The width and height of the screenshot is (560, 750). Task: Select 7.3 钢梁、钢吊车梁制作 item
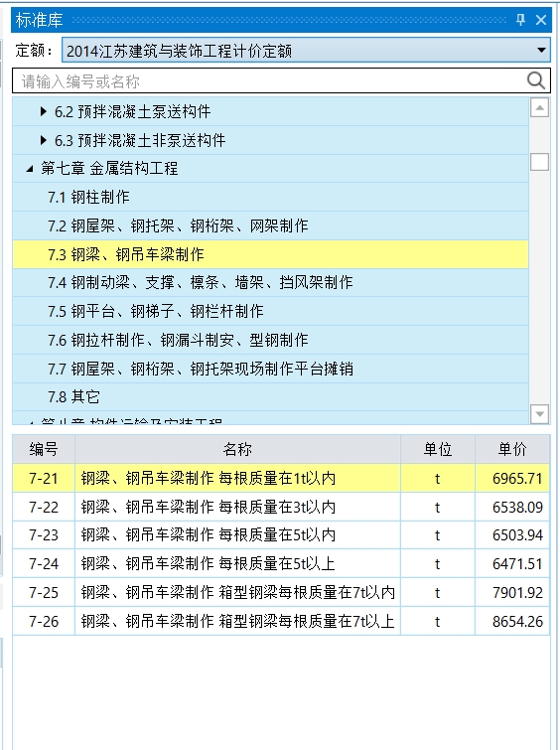coord(271,254)
